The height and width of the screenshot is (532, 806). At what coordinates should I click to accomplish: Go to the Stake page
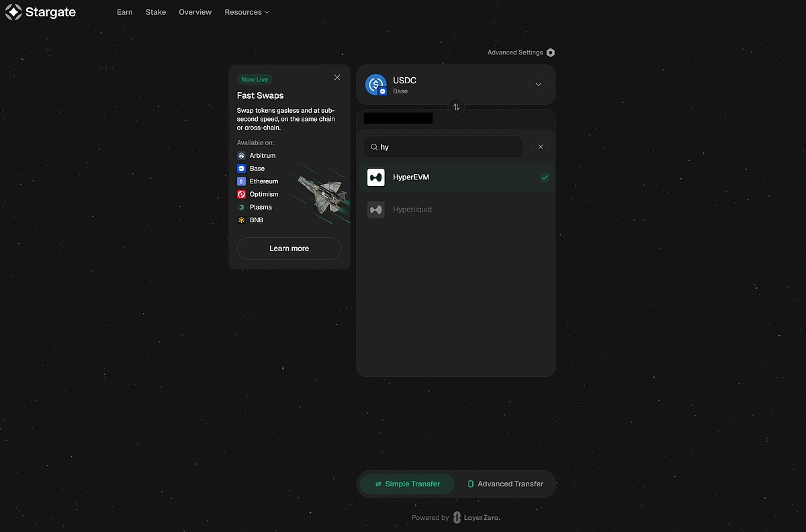(156, 12)
